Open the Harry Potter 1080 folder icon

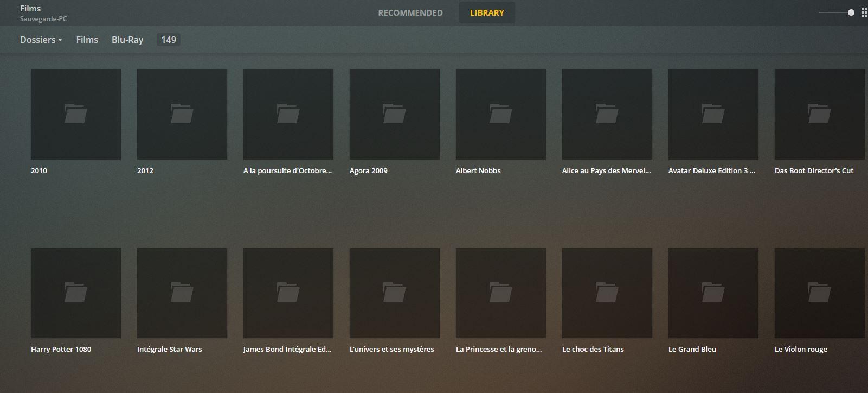pos(75,293)
